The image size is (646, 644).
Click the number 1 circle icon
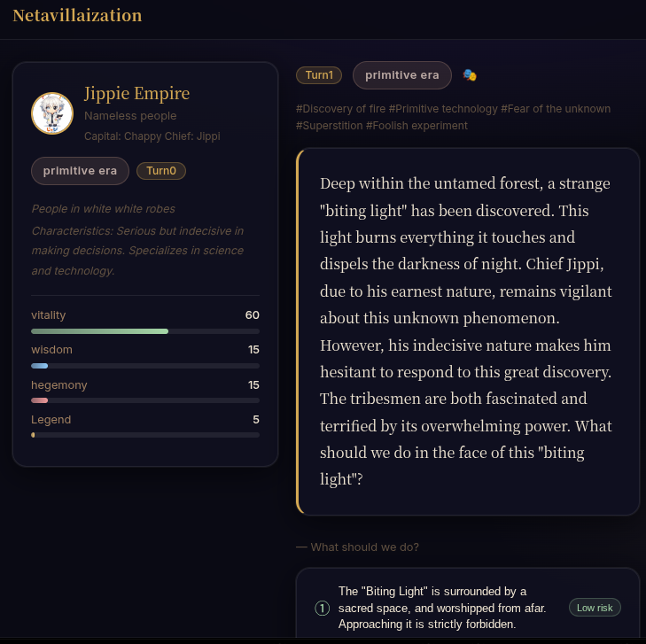tap(323, 608)
